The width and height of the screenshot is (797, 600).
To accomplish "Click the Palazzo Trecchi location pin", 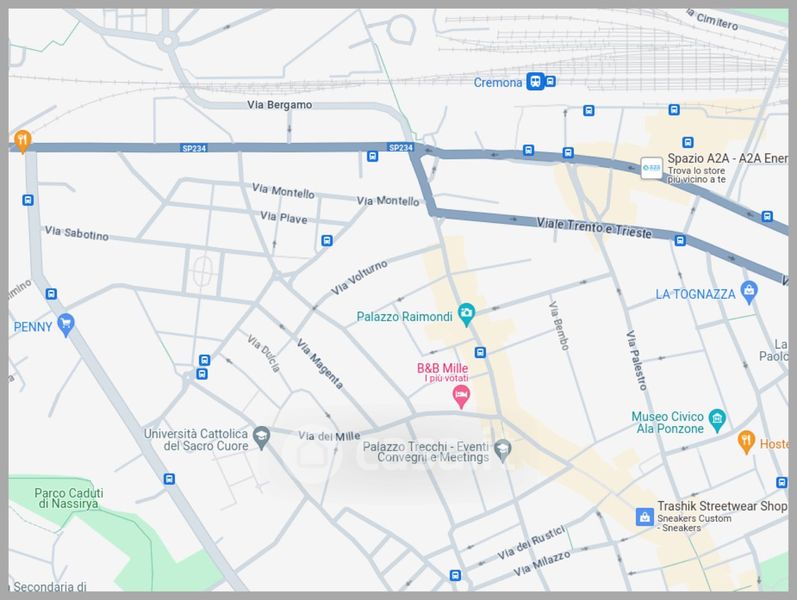I will point(503,447).
